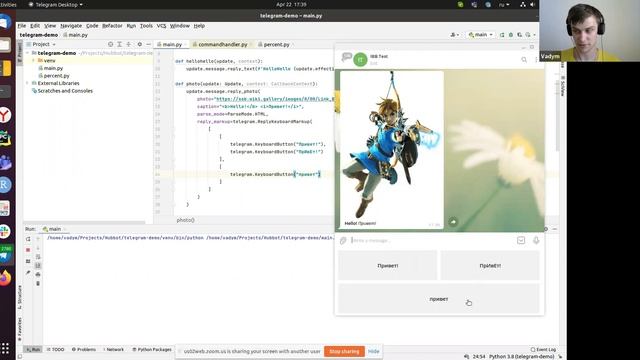Click the attach file paperclip in Telegram
640x360 pixels.
(343, 241)
